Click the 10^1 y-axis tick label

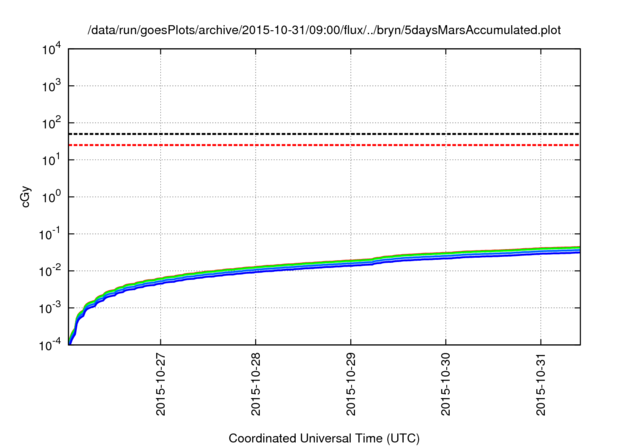tap(51, 160)
